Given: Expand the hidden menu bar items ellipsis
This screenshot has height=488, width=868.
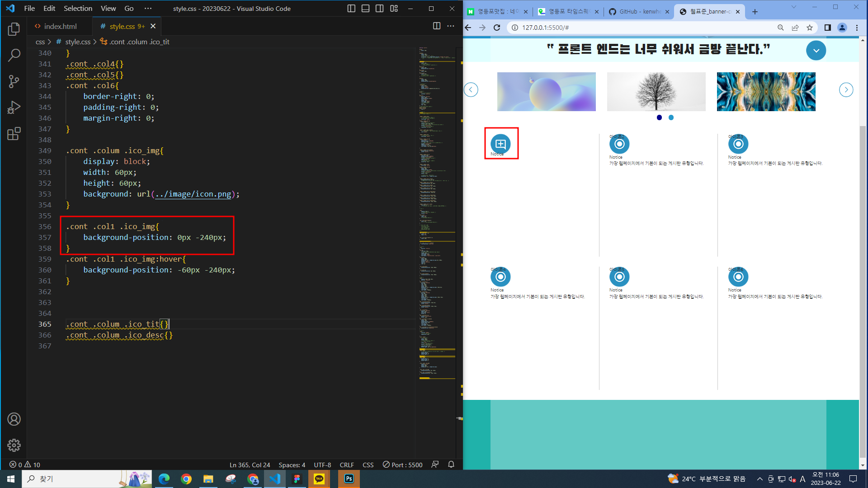Looking at the screenshot, I should pos(148,9).
